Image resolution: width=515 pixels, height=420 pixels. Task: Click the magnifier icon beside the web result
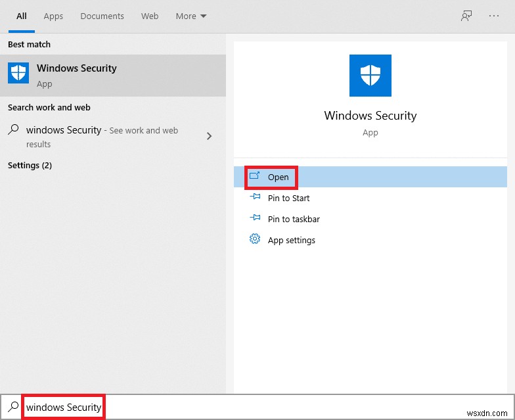point(14,130)
